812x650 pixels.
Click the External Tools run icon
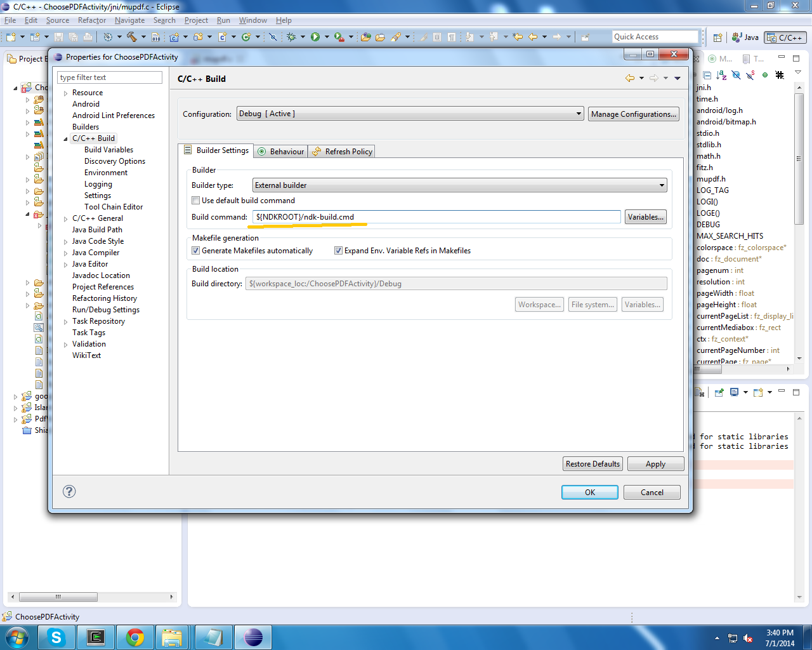[339, 37]
